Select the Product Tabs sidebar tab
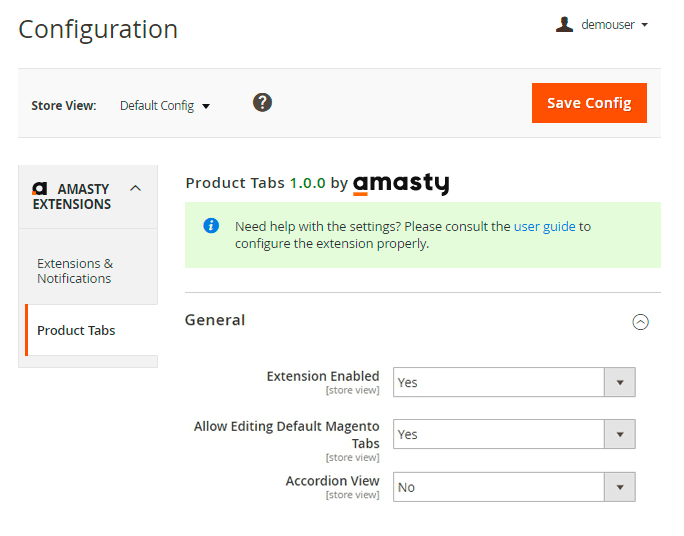The height and width of the screenshot is (536, 684). click(76, 330)
